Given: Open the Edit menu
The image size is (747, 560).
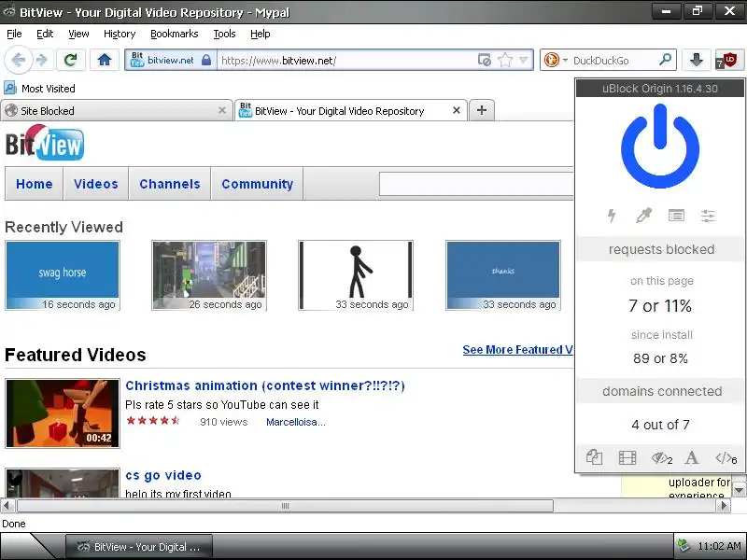Looking at the screenshot, I should pos(45,34).
